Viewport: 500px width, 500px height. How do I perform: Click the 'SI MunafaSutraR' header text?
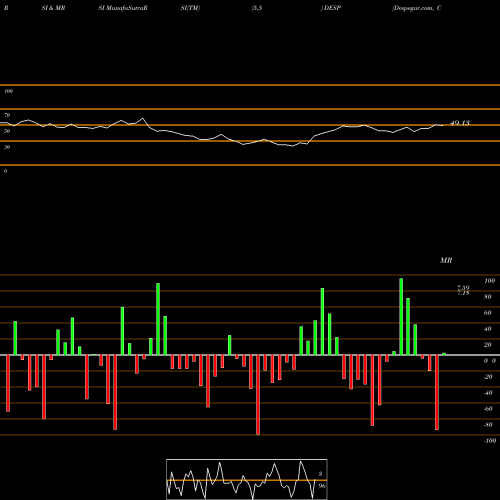[x=123, y=8]
